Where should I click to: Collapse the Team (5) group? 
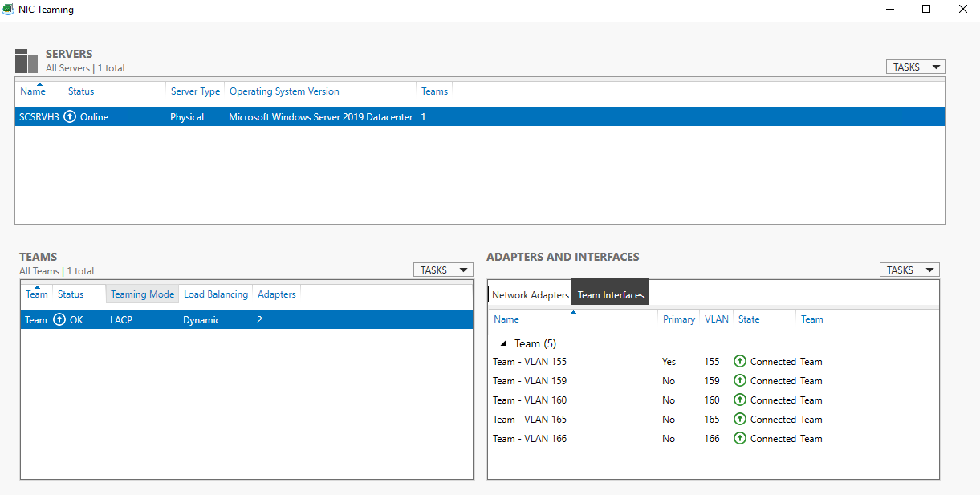pyautogui.click(x=503, y=343)
